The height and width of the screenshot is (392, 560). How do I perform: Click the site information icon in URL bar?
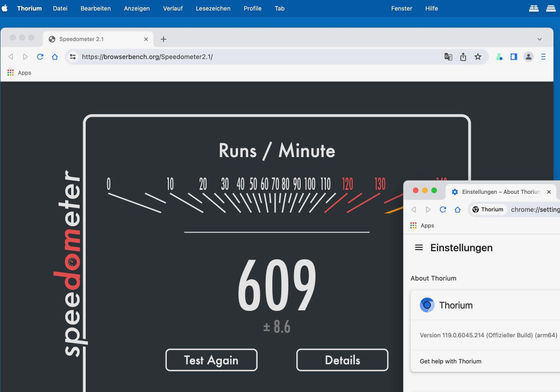click(73, 57)
